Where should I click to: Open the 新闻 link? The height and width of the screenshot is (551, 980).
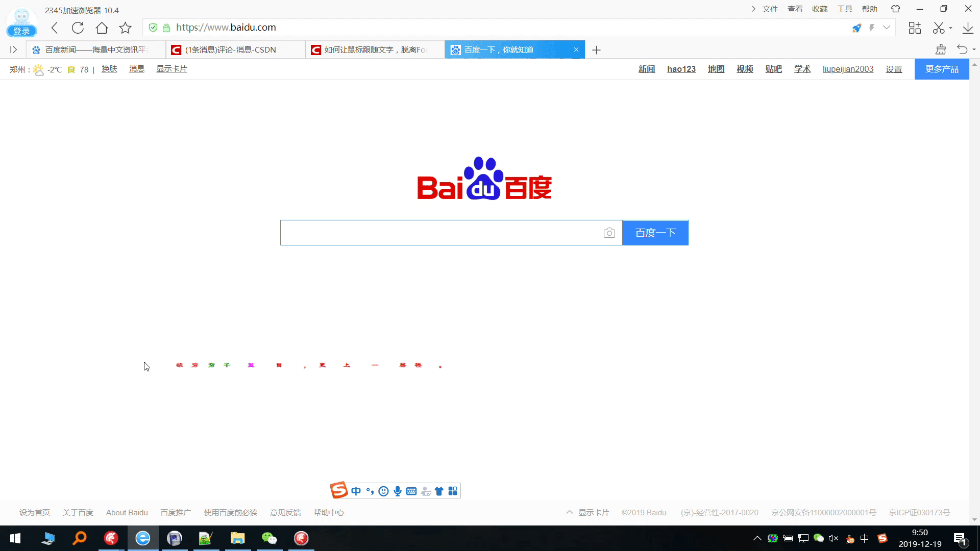(x=647, y=69)
